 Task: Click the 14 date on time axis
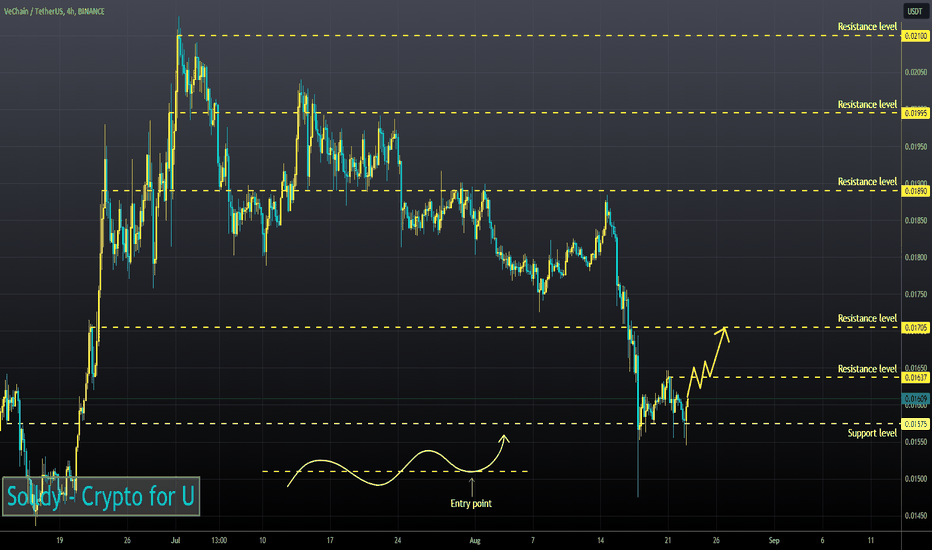(600, 540)
